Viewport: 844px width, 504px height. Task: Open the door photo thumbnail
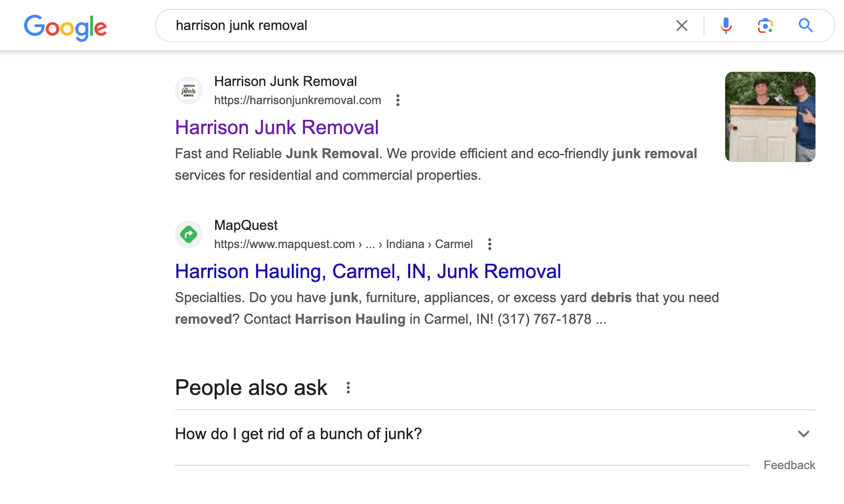pos(770,117)
